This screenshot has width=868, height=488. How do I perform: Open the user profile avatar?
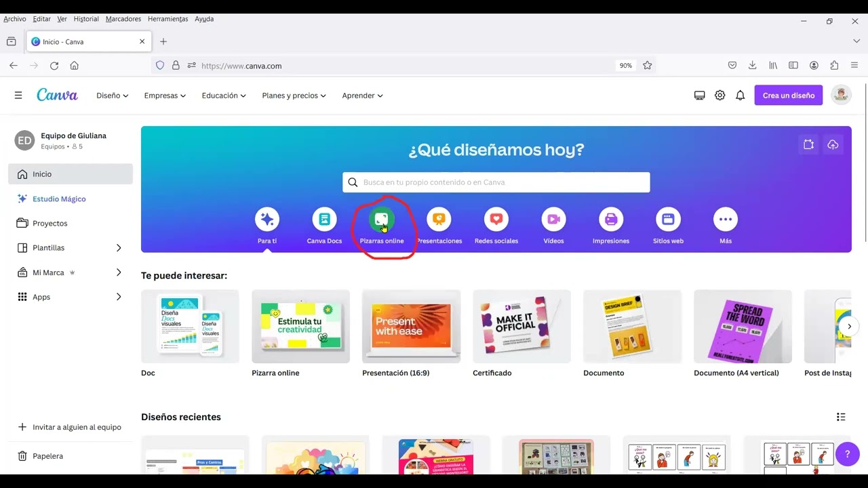(842, 95)
